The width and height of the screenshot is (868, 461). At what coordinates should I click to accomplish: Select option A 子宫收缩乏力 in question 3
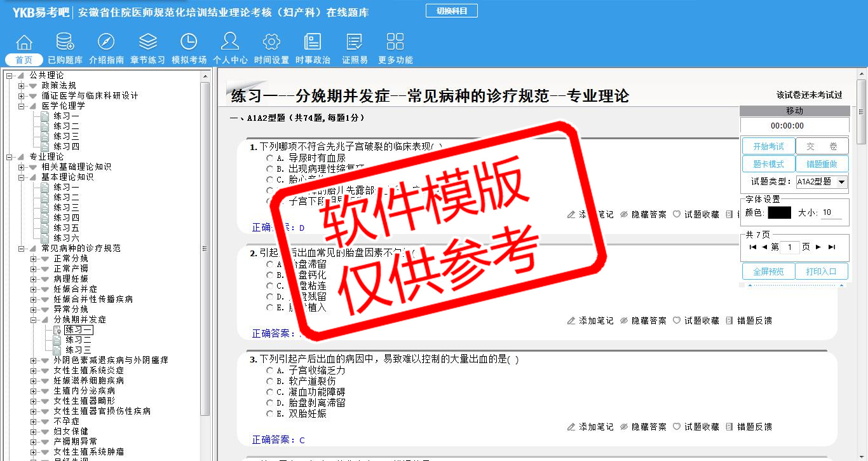270,371
